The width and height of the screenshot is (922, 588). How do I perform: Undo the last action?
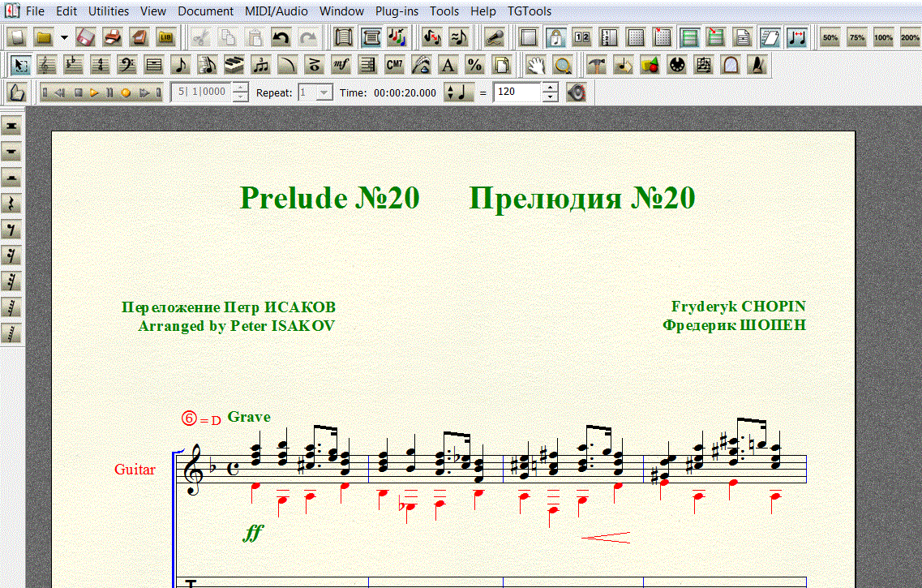click(x=281, y=37)
